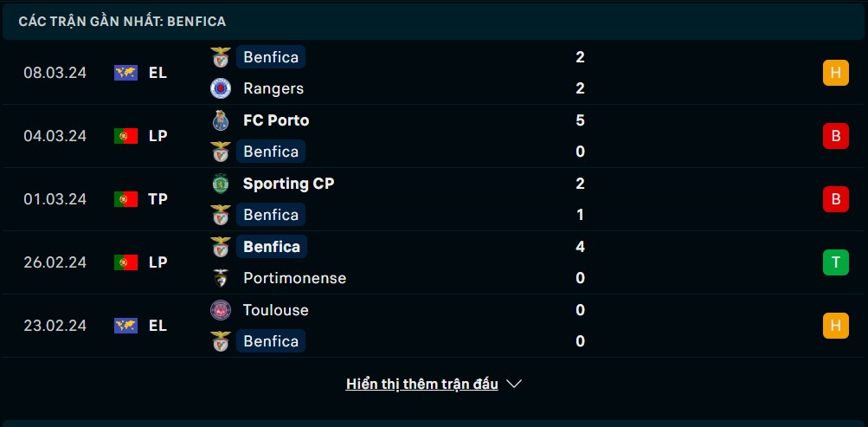Click the FC Porto club crest
This screenshot has width=868, height=427.
point(221,120)
